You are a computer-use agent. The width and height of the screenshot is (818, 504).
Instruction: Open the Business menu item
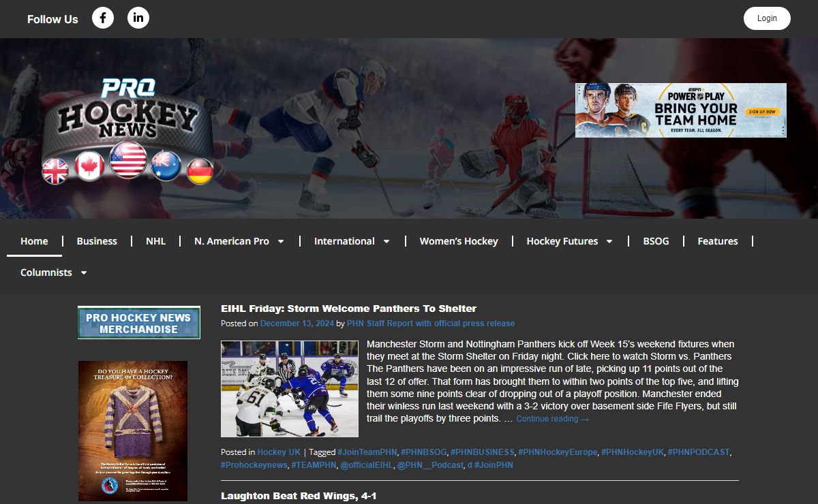(x=97, y=241)
